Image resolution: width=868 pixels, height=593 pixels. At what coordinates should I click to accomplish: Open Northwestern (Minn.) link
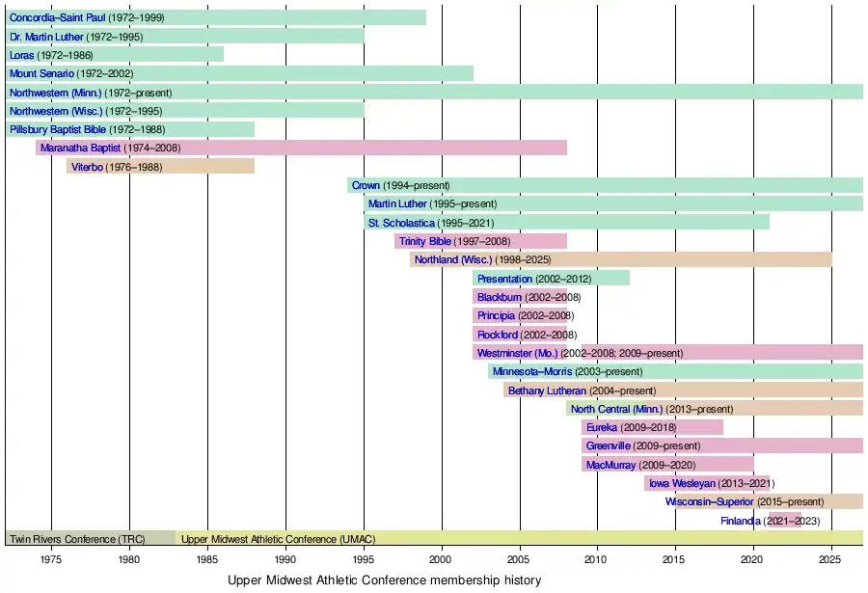click(x=55, y=93)
